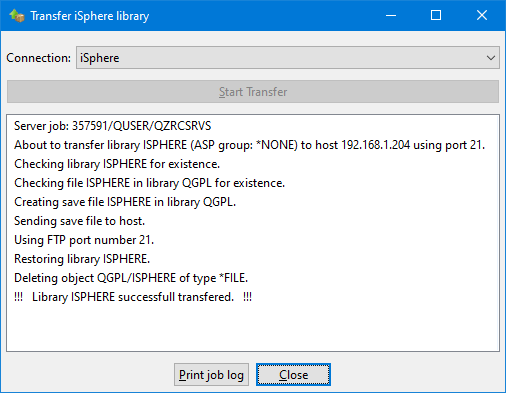Click the Server job log line
This screenshot has width=506, height=393.
pyautogui.click(x=113, y=126)
